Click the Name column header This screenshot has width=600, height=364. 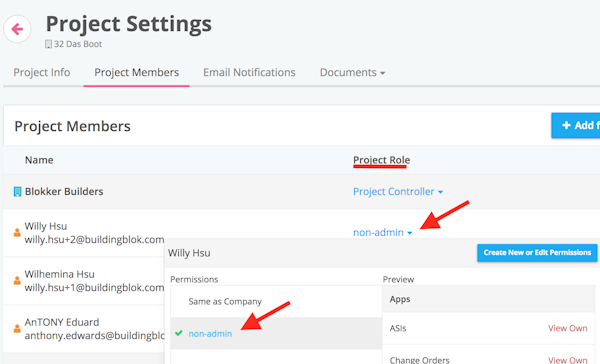(x=39, y=160)
